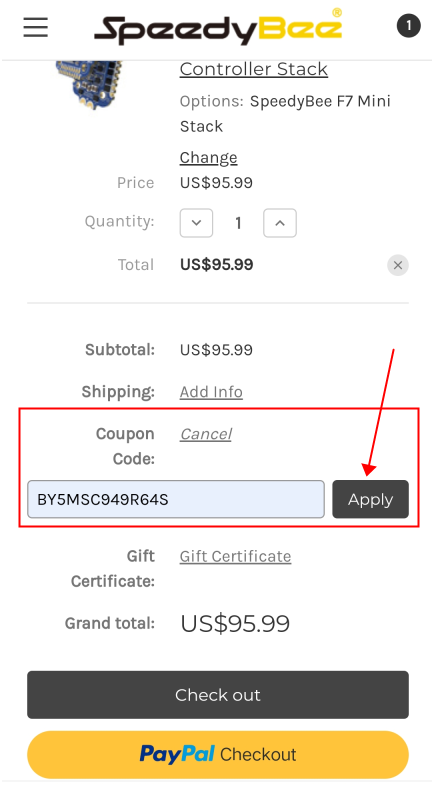This screenshot has width=432, height=788.
Task: Select the Subtotal US$95.99 value
Action: tap(217, 350)
